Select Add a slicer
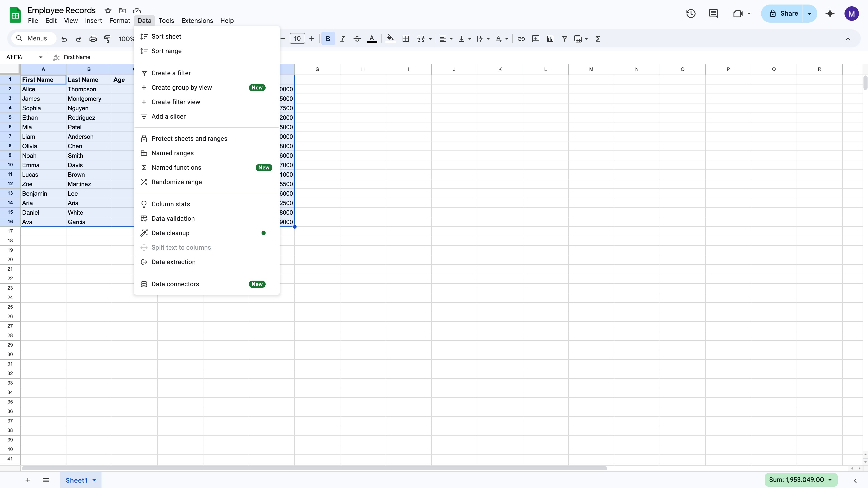 (207, 117)
